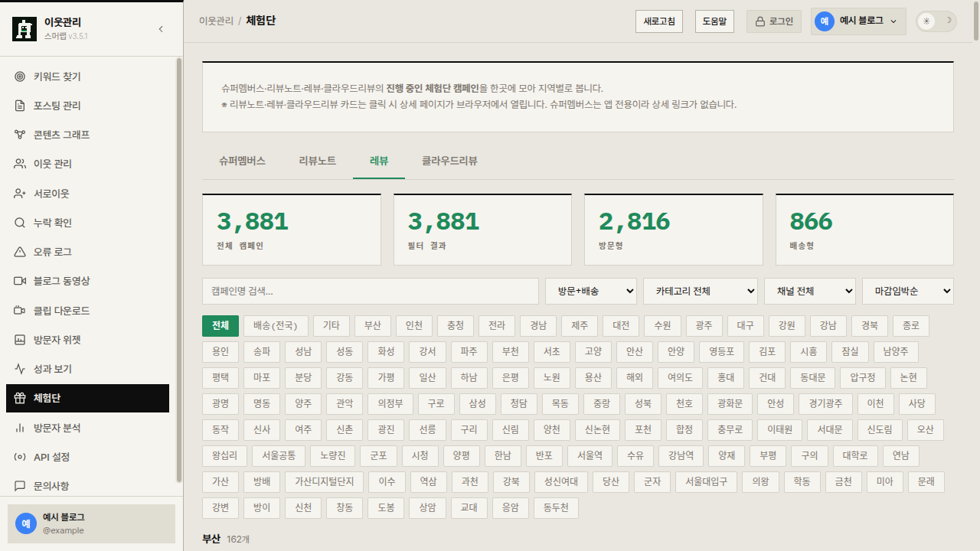Click the 누락 확인 magnifier icon
980x551 pixels.
pos(20,223)
